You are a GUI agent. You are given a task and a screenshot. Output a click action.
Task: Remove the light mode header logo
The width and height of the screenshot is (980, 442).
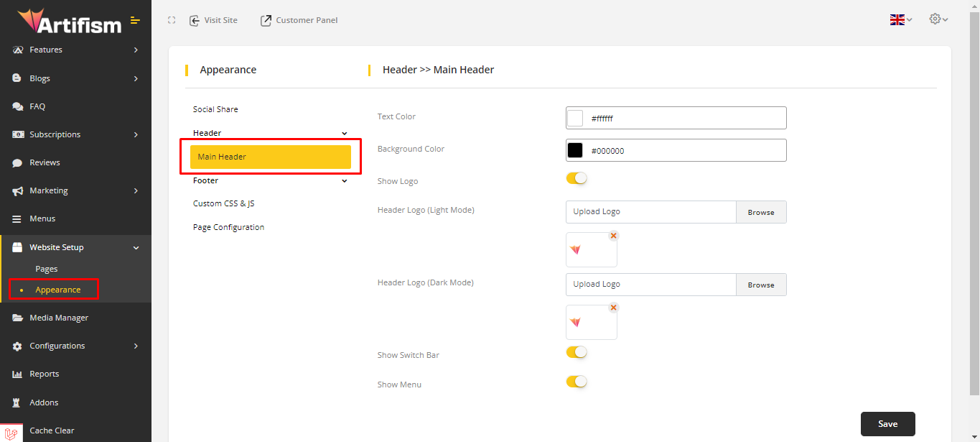tap(613, 236)
